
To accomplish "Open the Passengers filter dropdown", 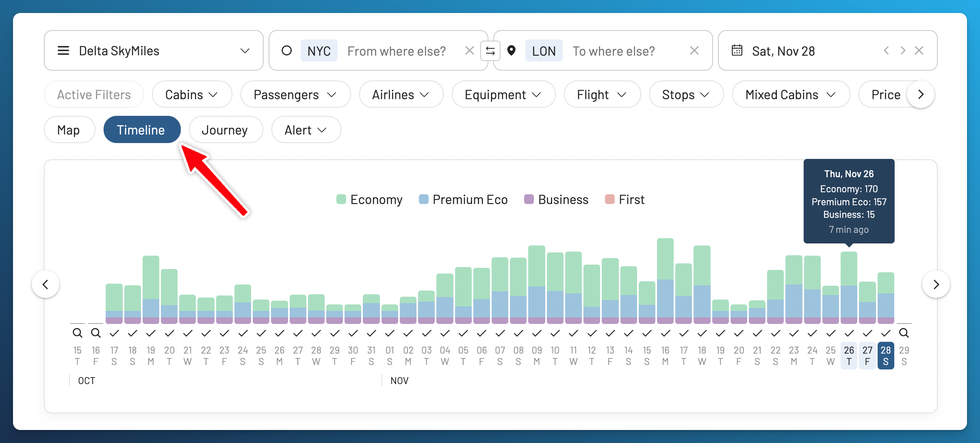I will tap(295, 95).
